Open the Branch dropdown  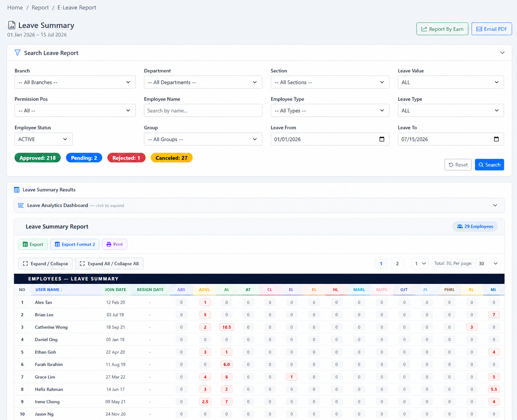(75, 82)
